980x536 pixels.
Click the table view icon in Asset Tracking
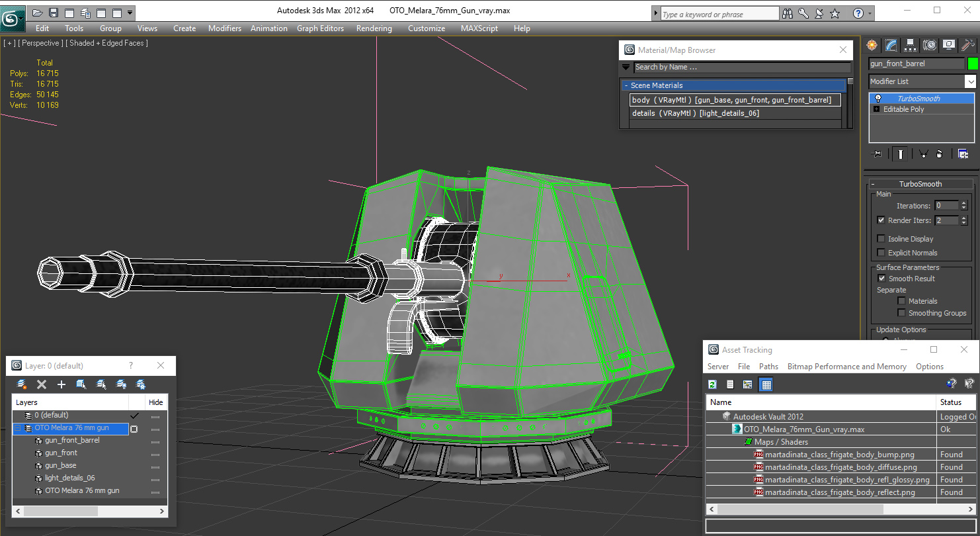pos(766,384)
